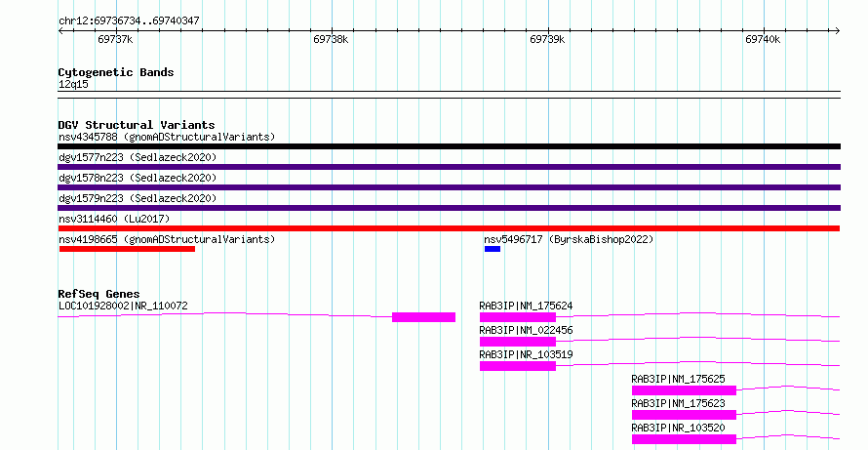
Task: Click the dgv1579n223 Sedlazeck2020 label
Action: [x=138, y=198]
